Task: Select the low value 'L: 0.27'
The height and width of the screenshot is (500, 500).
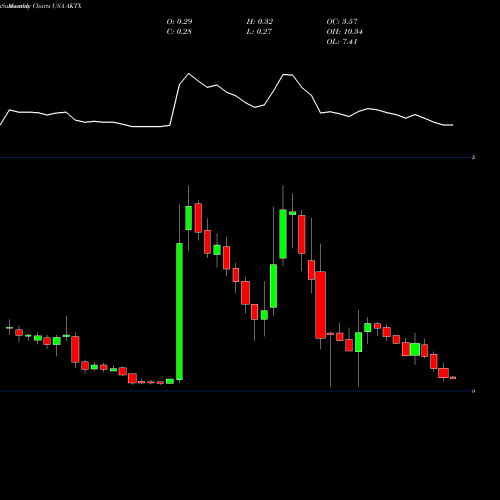Action: pos(259,32)
